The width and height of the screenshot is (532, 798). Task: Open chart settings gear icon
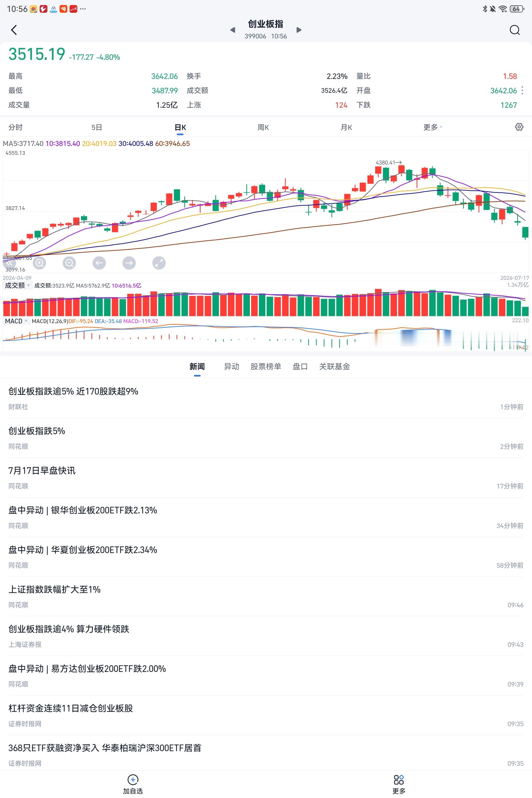coord(519,127)
